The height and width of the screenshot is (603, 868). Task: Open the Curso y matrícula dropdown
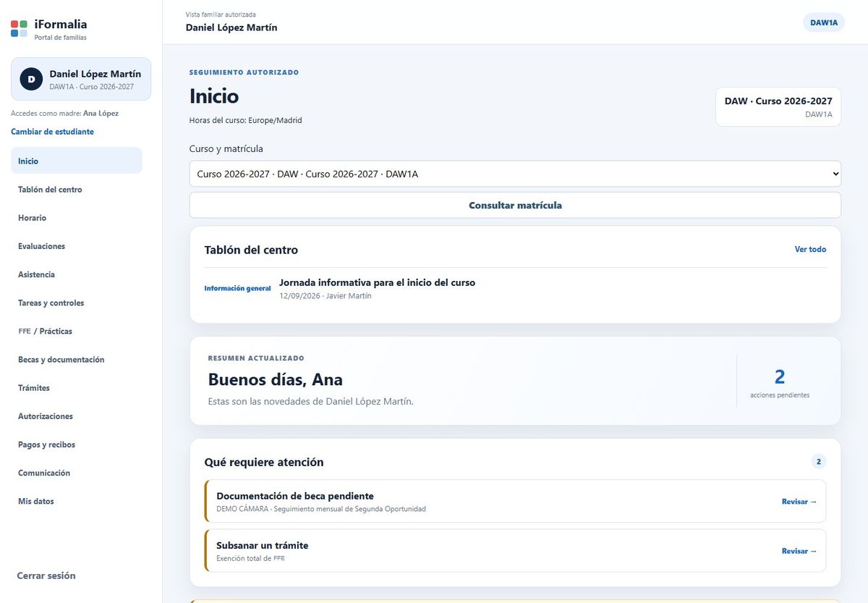point(515,174)
